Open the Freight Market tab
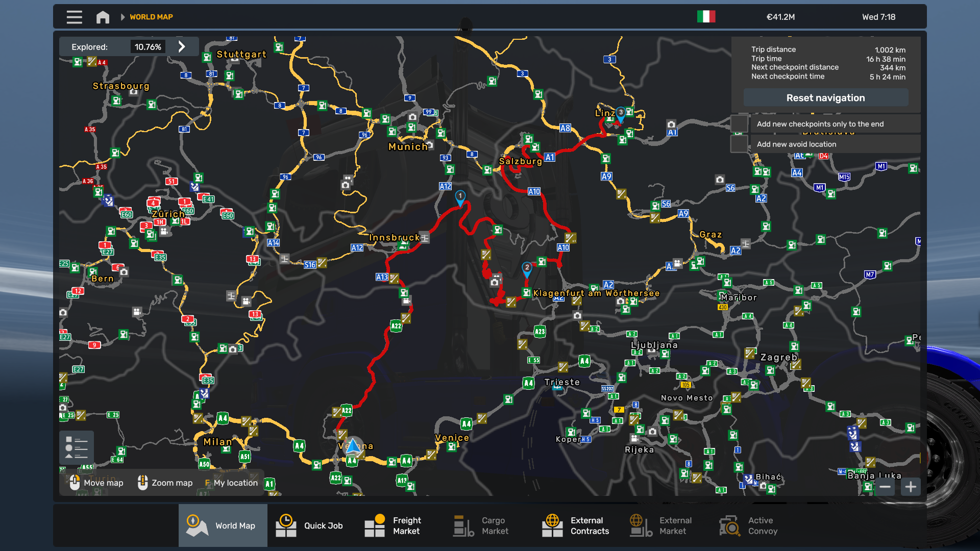This screenshot has width=980, height=551. 393,525
